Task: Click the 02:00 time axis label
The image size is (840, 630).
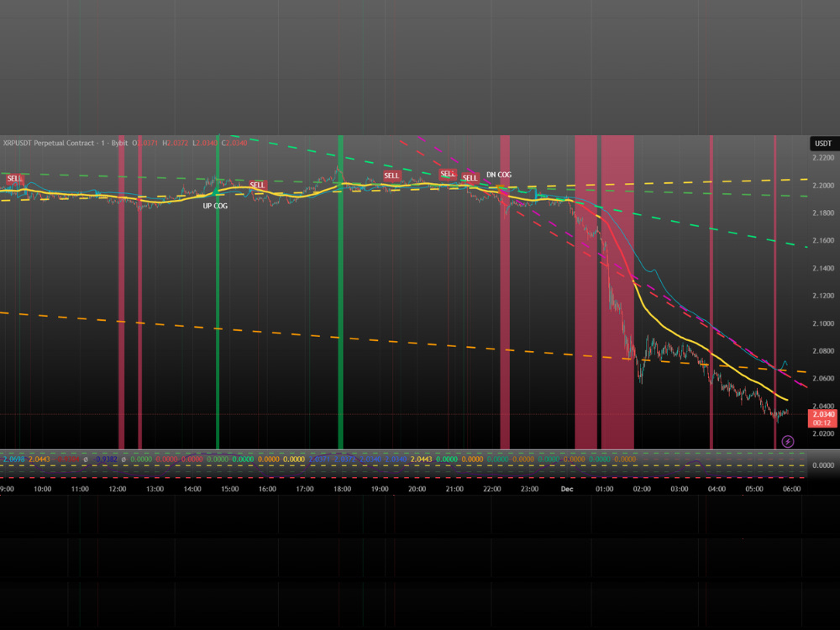Action: pyautogui.click(x=642, y=489)
